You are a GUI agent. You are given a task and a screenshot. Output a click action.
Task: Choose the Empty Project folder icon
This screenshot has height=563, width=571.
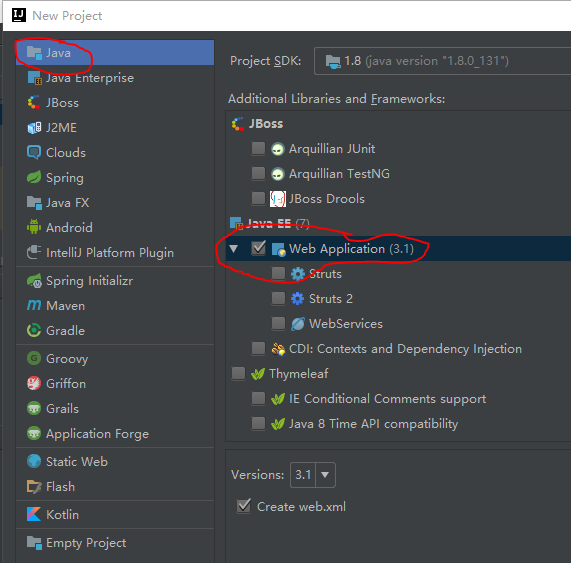(34, 543)
